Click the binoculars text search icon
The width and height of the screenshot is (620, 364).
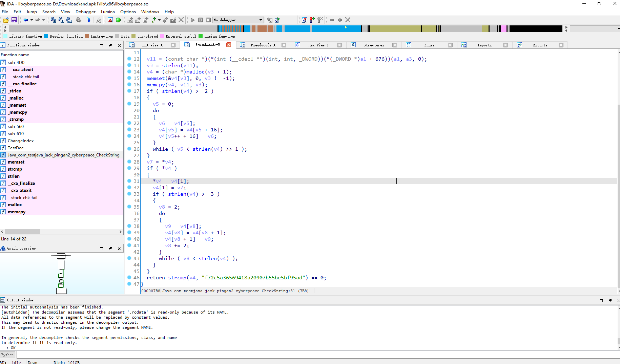61,20
